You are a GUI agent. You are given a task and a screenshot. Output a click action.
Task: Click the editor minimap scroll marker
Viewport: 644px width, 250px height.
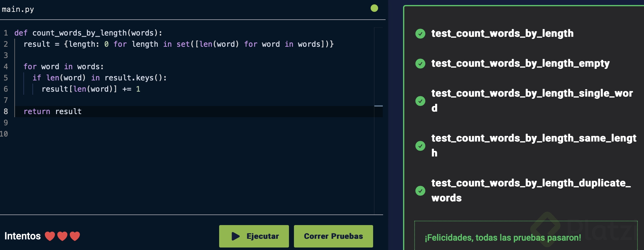(378, 106)
